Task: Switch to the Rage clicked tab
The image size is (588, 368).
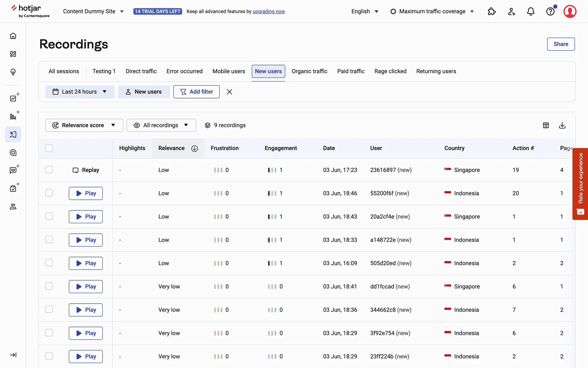Action: click(x=390, y=71)
